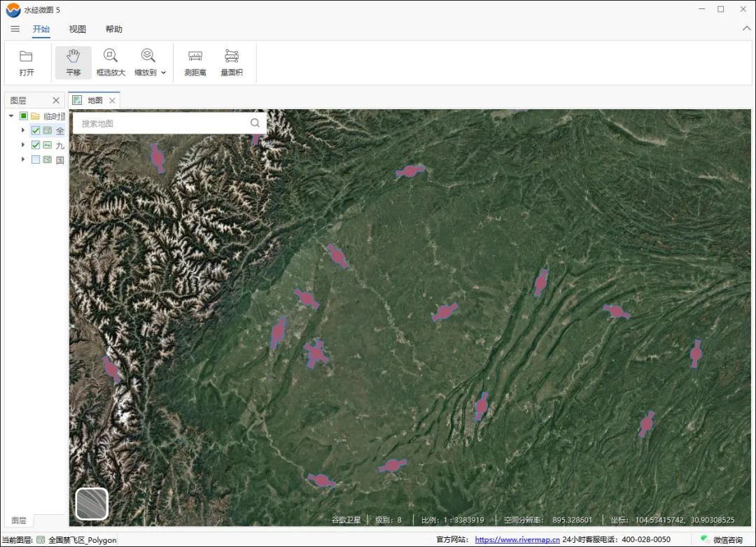756x547 pixels.
Task: Click the 400-028-0050 hotline text
Action: pos(646,539)
